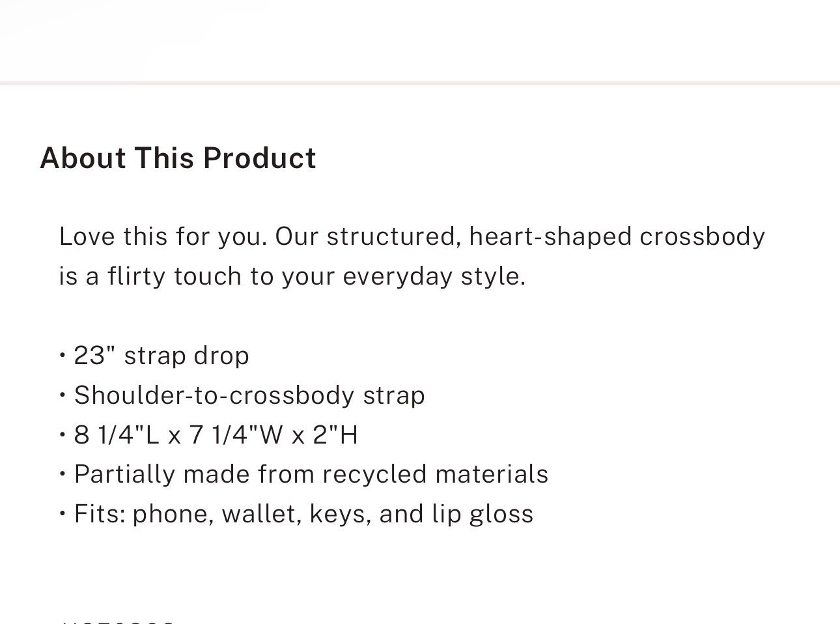Click the horizontal divider above the heading

tap(420, 83)
